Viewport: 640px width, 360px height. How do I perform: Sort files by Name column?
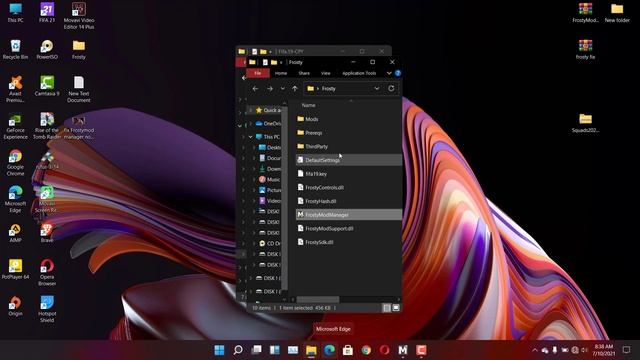pyautogui.click(x=308, y=105)
